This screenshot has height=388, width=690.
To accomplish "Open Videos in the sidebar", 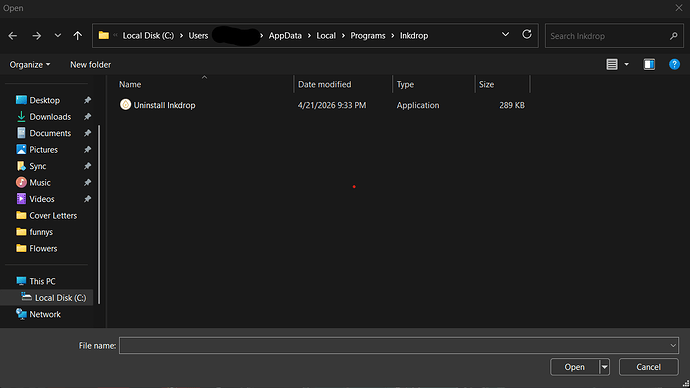I will [42, 199].
